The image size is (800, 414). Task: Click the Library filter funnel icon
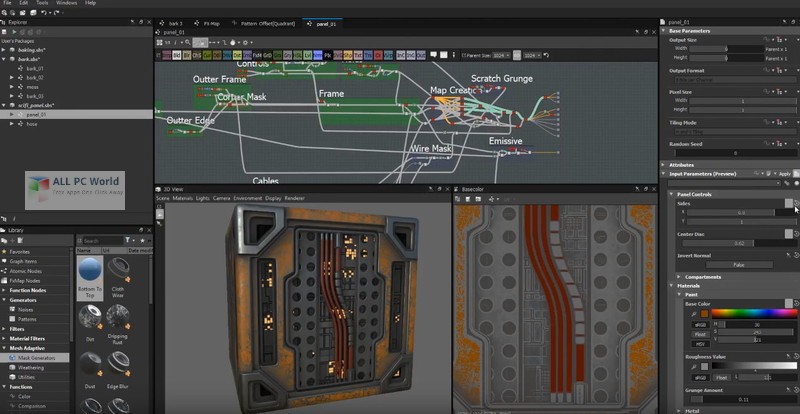pos(128,240)
